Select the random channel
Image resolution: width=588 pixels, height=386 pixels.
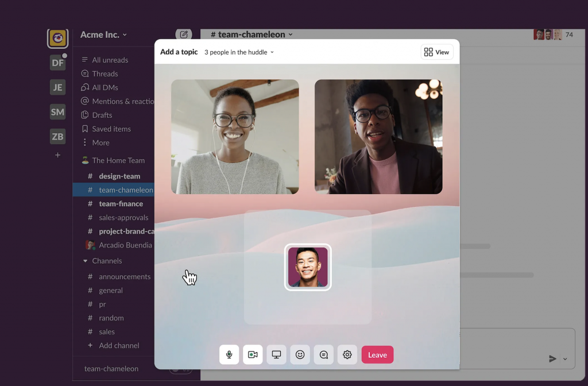(111, 318)
